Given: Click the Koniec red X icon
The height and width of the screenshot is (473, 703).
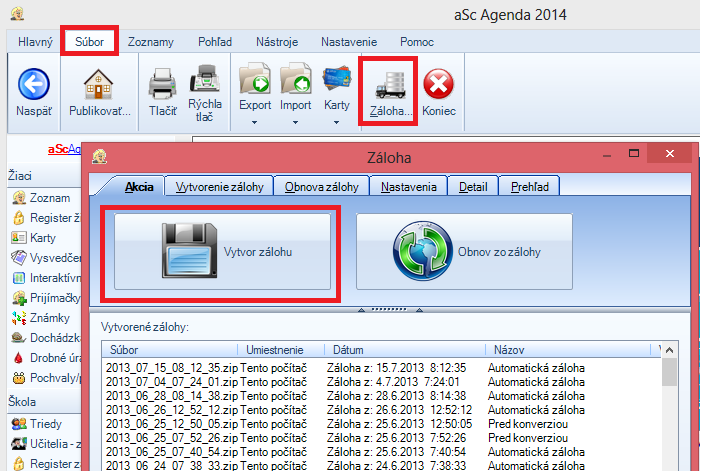Looking at the screenshot, I should pos(438,83).
